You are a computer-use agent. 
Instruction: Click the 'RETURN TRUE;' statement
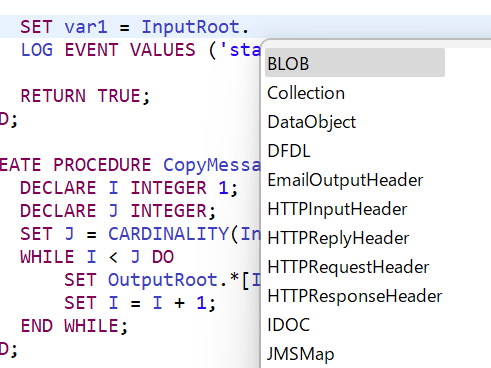(x=85, y=96)
